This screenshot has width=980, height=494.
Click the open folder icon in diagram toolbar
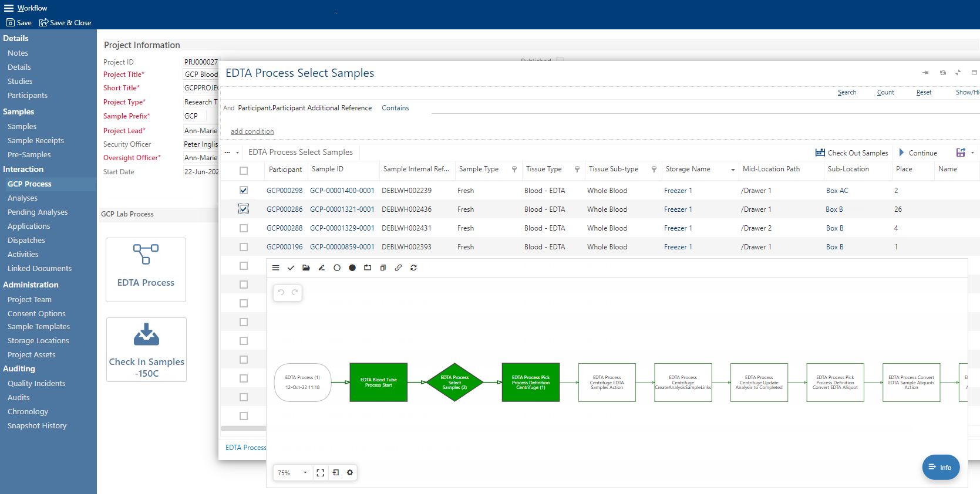306,268
